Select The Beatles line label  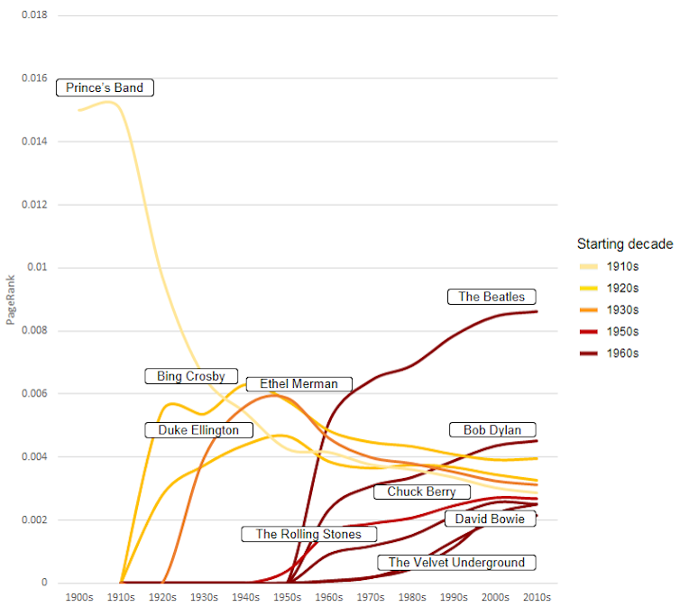tap(492, 297)
